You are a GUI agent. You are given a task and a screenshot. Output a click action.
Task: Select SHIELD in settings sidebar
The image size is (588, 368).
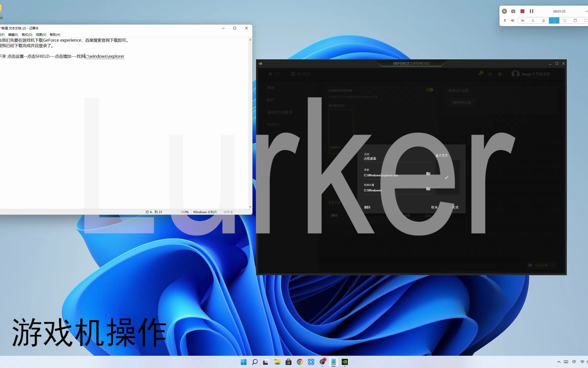click(x=273, y=124)
